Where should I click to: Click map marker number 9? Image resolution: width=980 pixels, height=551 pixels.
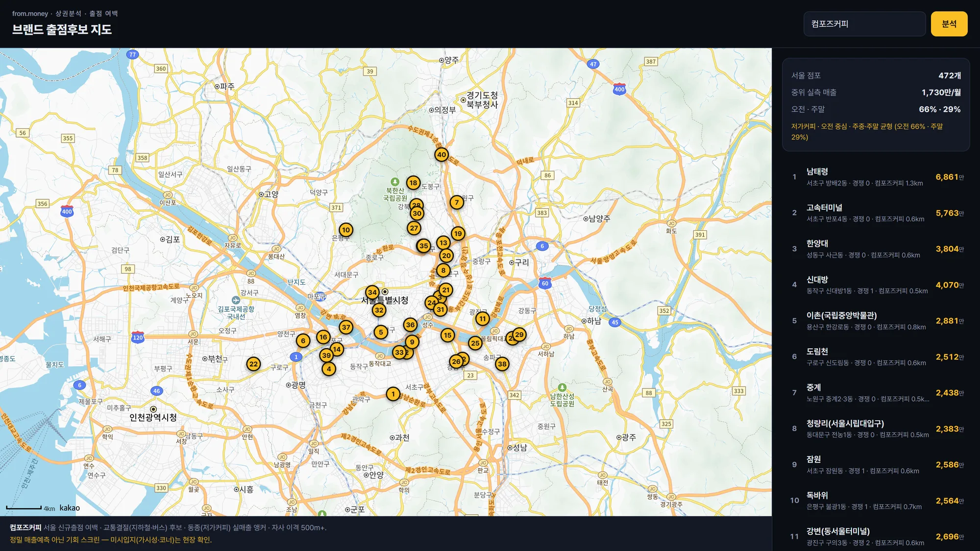click(x=412, y=342)
